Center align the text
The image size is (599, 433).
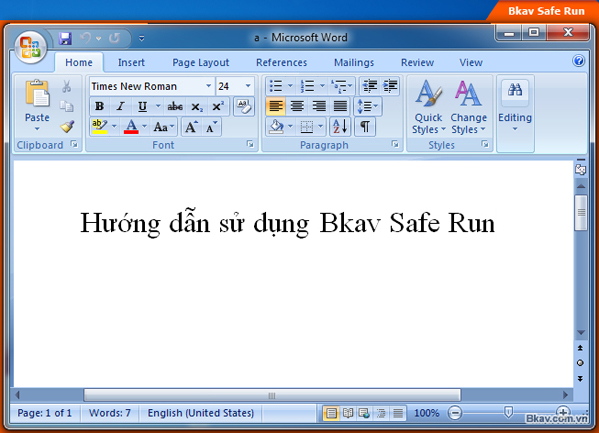point(297,106)
